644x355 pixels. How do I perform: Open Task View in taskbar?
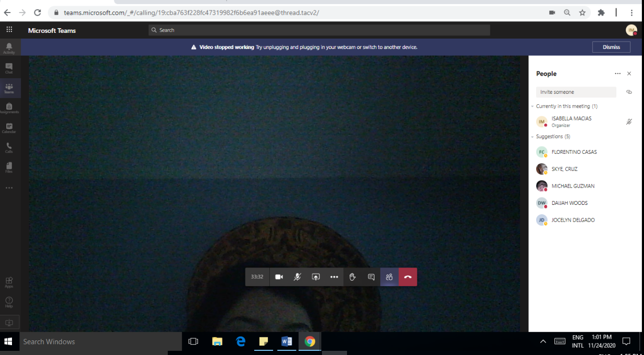click(193, 342)
